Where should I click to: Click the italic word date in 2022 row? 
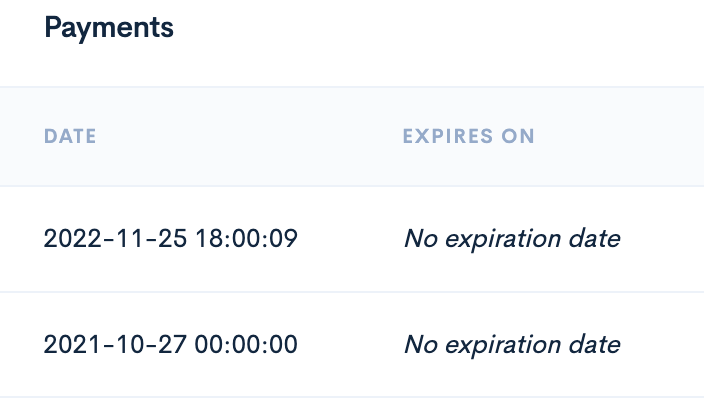click(595, 238)
